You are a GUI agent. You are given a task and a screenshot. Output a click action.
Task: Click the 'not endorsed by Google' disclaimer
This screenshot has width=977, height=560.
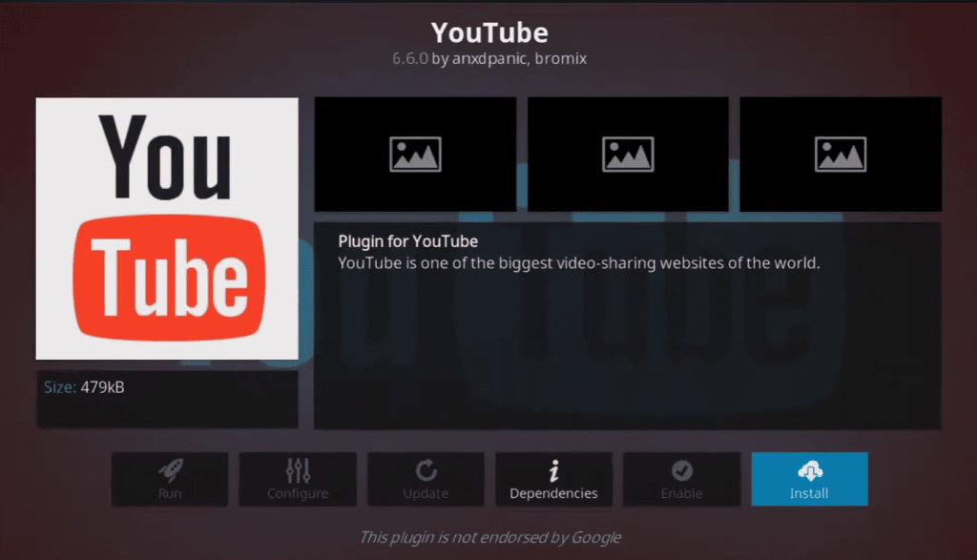pyautogui.click(x=489, y=537)
